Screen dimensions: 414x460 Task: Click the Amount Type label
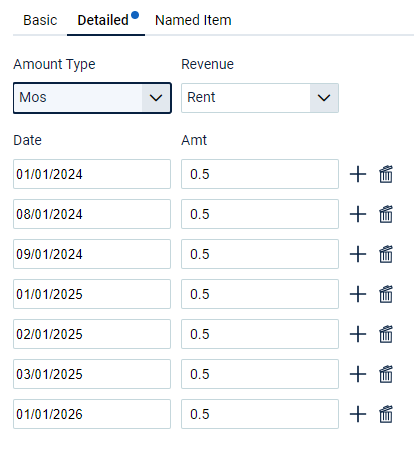coord(54,65)
